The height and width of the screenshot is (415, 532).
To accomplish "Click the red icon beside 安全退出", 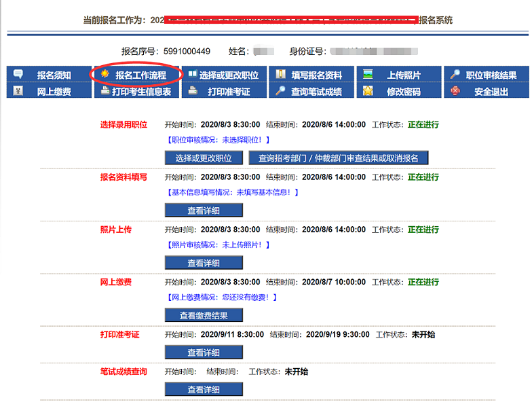I will coord(455,90).
